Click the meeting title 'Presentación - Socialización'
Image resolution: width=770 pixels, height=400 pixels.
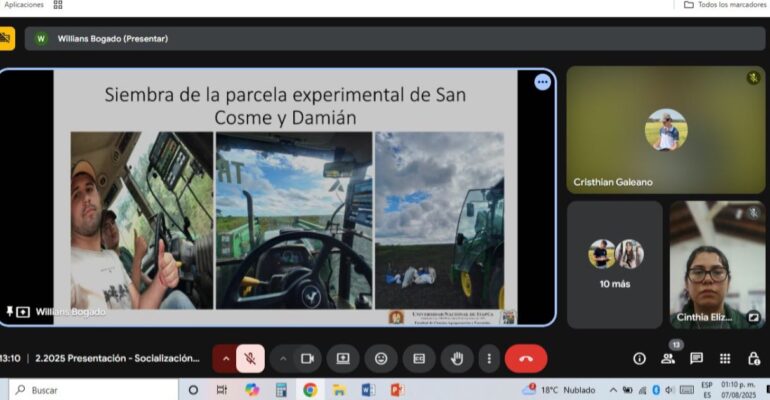tap(117, 358)
